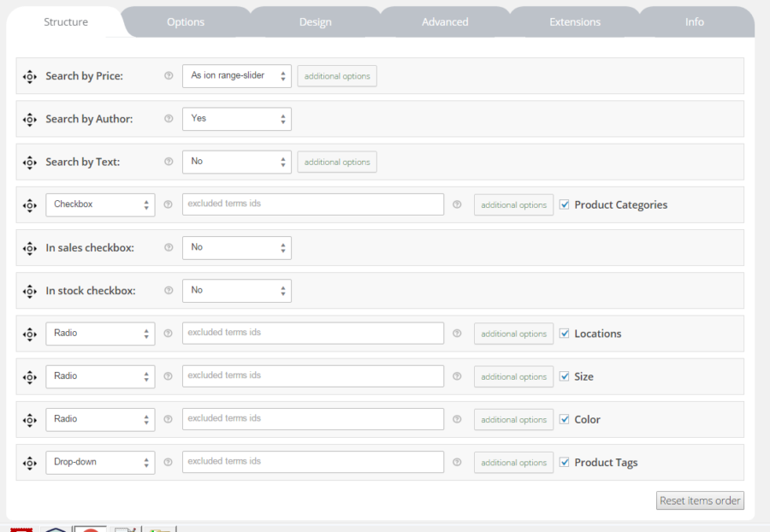
Task: Open the Search by Price type dropdown
Action: tap(237, 75)
